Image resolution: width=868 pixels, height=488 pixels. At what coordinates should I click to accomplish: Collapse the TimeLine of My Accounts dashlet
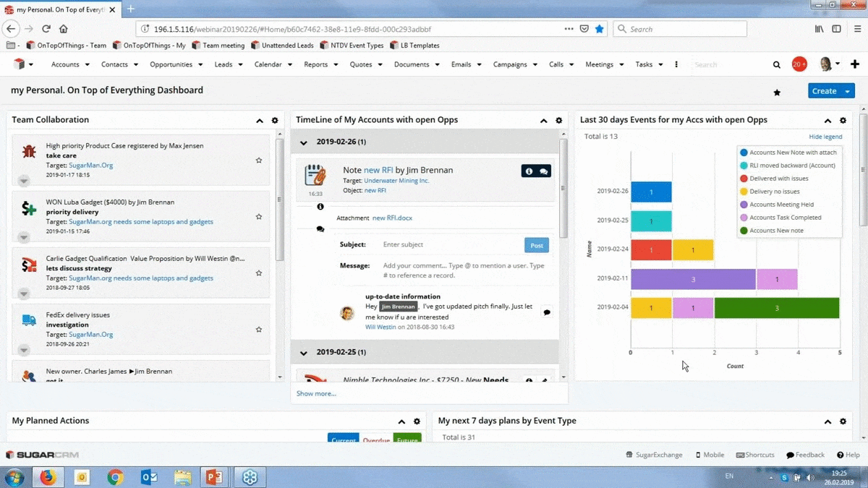[544, 121]
